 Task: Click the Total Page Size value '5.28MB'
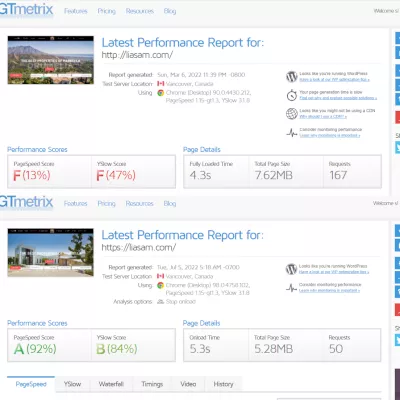point(274,349)
